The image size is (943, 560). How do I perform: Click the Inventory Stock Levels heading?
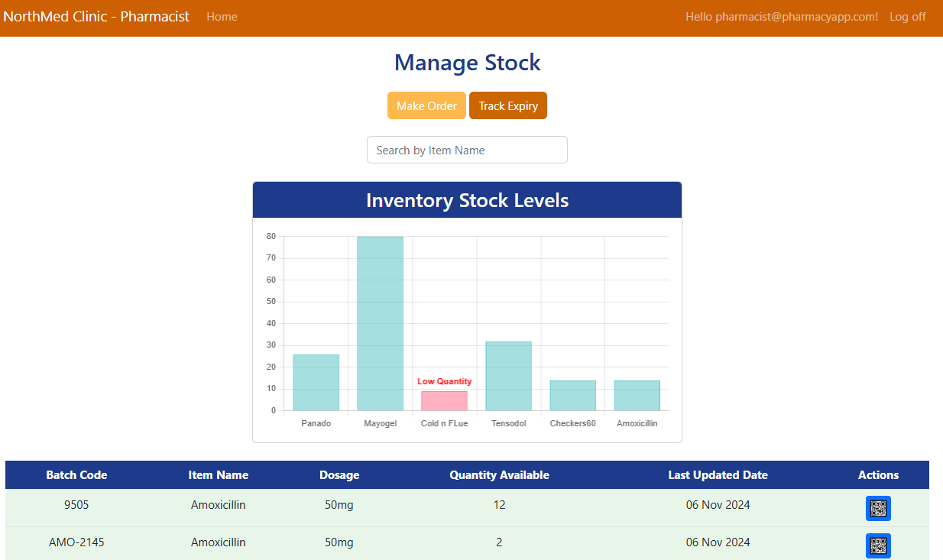[467, 200]
